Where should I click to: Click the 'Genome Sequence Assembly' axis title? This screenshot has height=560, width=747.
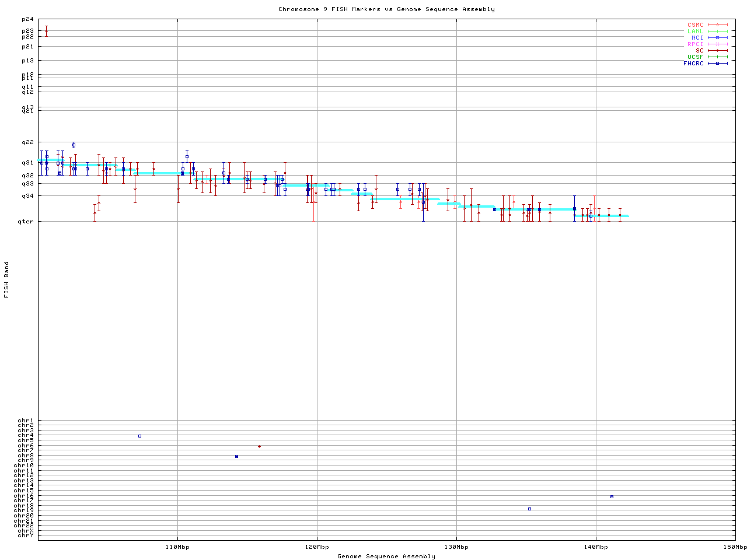(386, 556)
